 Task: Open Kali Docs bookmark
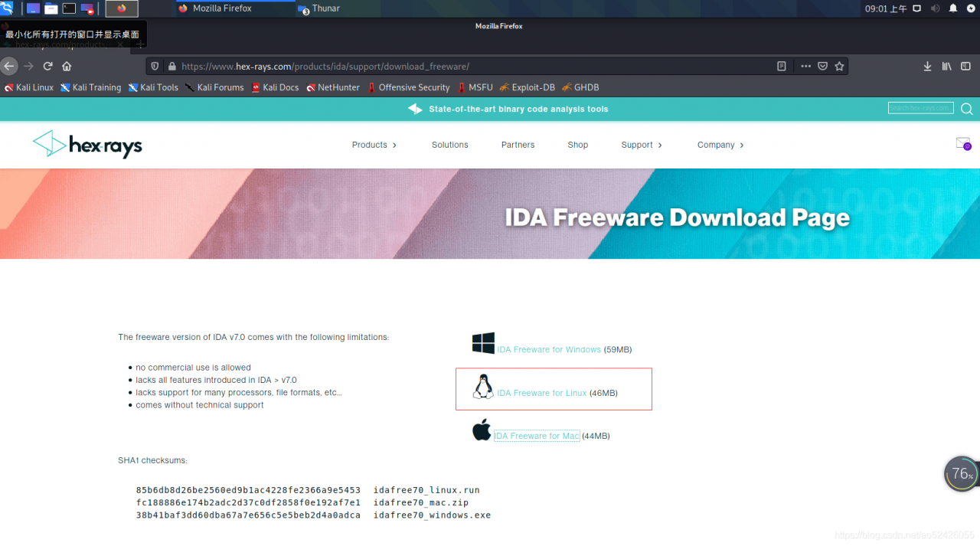[275, 87]
